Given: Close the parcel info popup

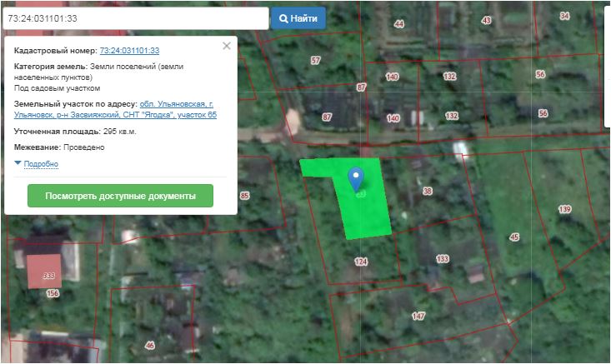Looking at the screenshot, I should click(x=226, y=47).
